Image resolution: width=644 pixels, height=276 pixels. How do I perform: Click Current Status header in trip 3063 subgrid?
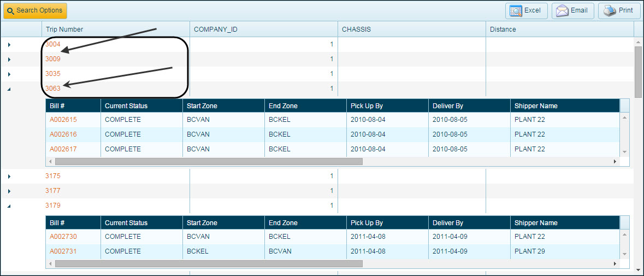click(x=141, y=105)
